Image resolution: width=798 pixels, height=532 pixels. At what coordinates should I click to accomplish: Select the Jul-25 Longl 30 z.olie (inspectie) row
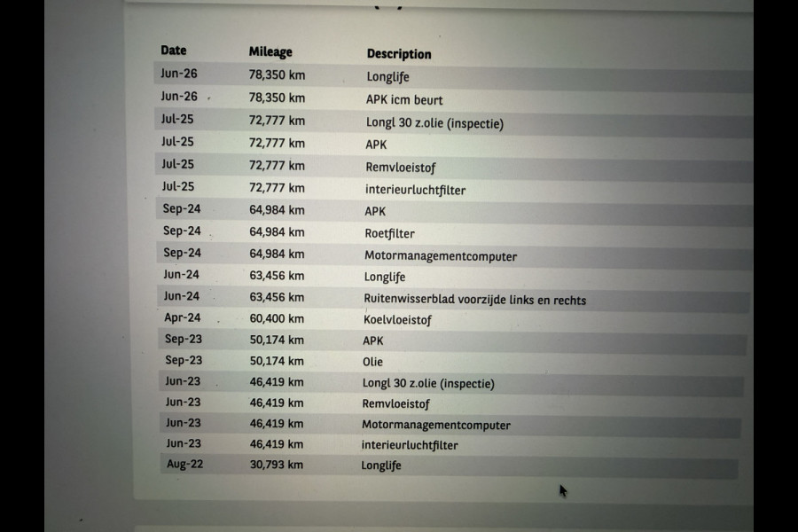454,122
